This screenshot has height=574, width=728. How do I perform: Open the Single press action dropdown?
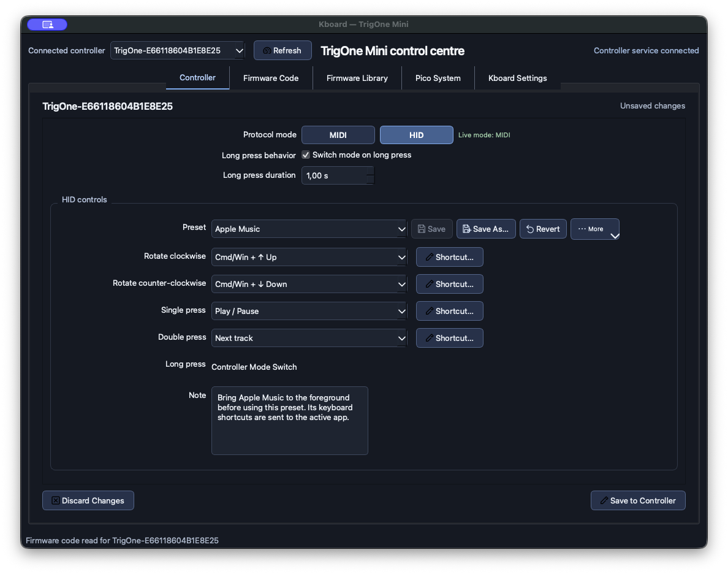tap(309, 311)
